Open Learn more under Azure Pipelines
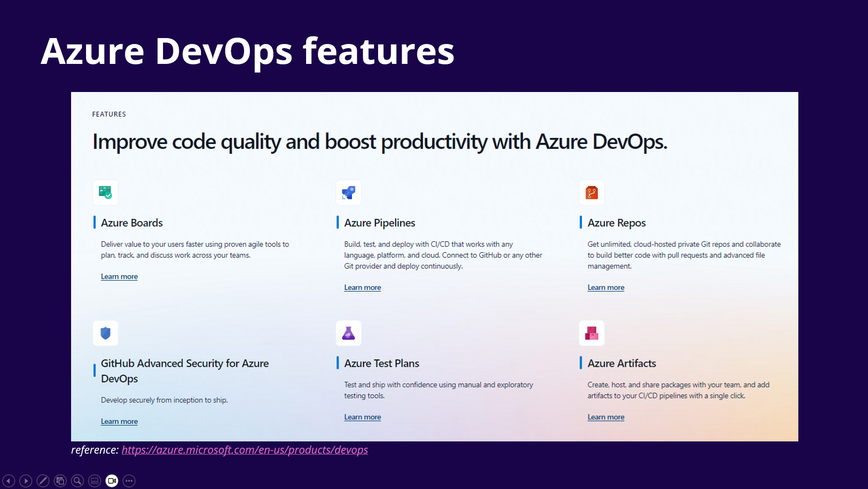The image size is (868, 489). click(x=362, y=287)
